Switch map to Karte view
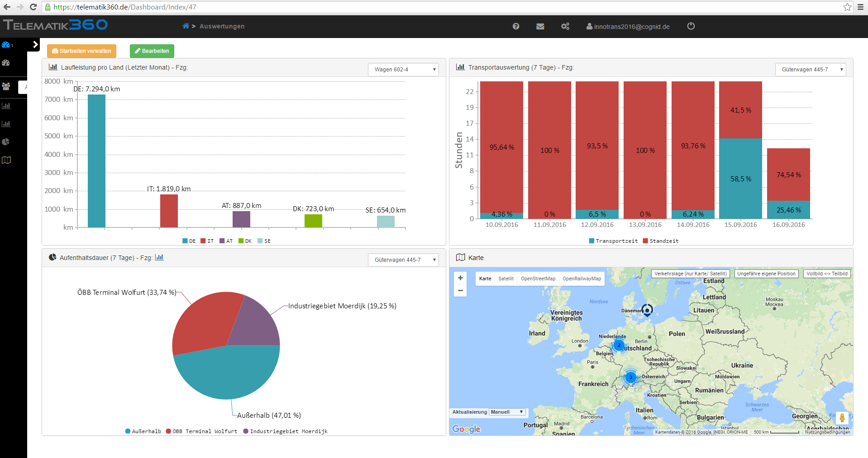The height and width of the screenshot is (458, 868). pyautogui.click(x=485, y=279)
